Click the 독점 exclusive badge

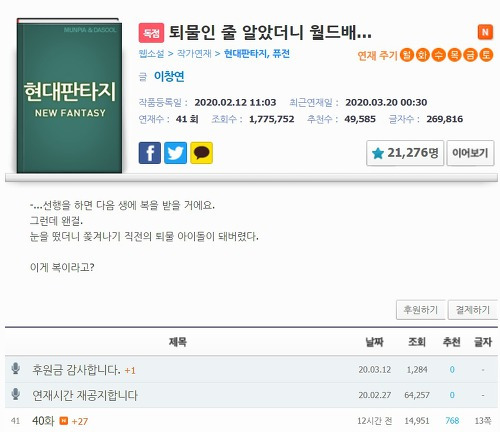(x=151, y=33)
